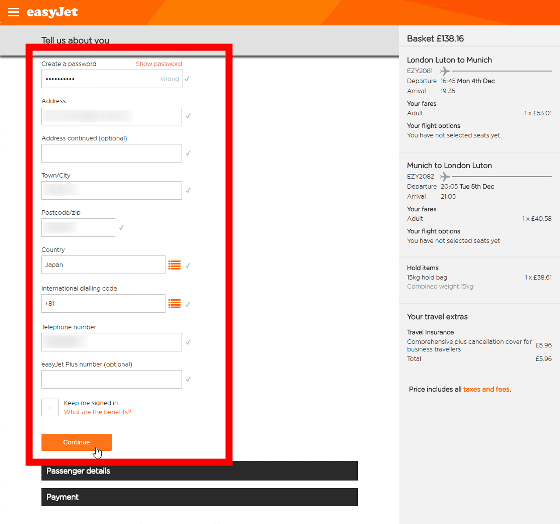Click the Address input field
Image resolution: width=560 pixels, height=524 pixels.
tap(111, 116)
